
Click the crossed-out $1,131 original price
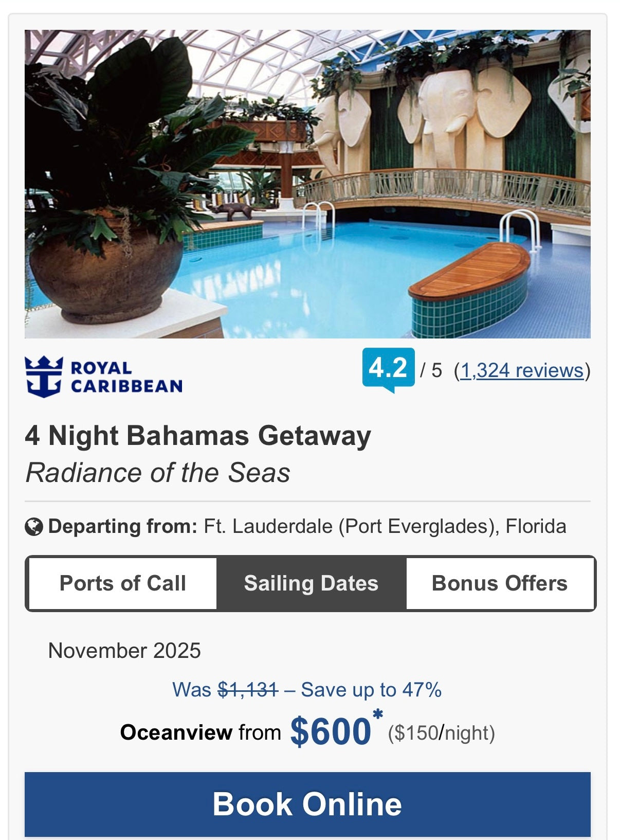(x=248, y=690)
